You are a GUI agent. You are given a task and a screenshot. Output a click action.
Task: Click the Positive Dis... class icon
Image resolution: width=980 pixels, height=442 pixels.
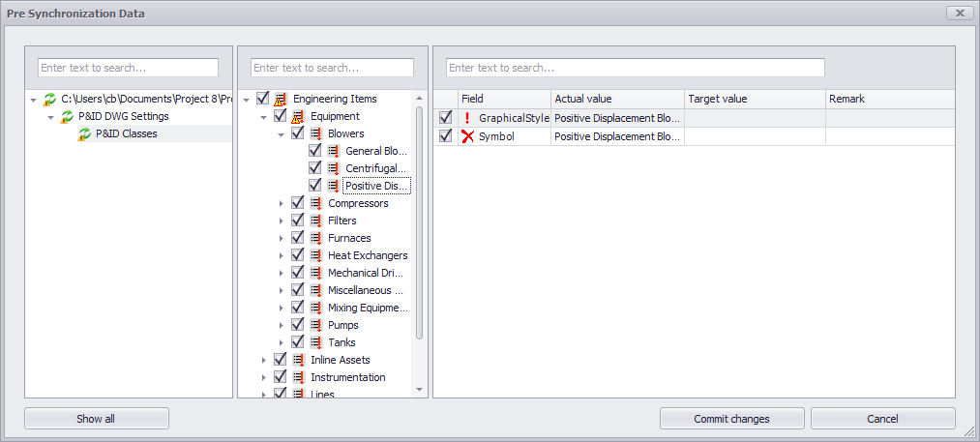point(333,186)
